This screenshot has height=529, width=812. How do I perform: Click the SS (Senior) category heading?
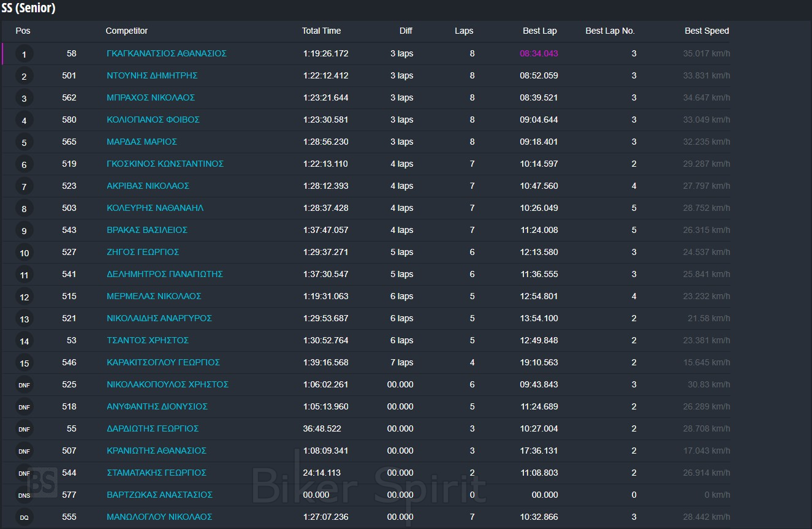(28, 9)
